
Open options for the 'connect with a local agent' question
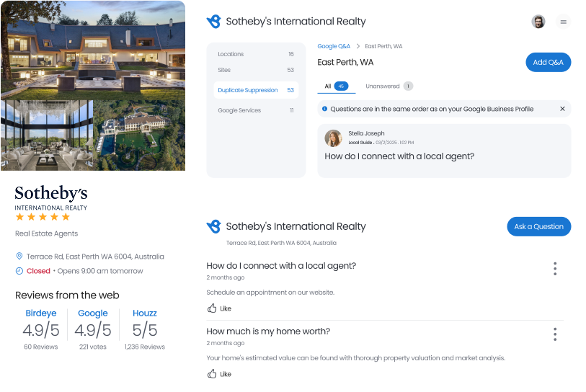tap(555, 269)
